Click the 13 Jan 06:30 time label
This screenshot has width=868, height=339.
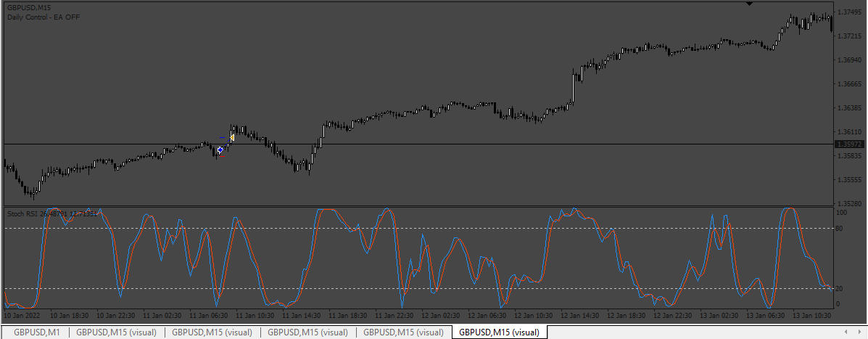(x=767, y=315)
